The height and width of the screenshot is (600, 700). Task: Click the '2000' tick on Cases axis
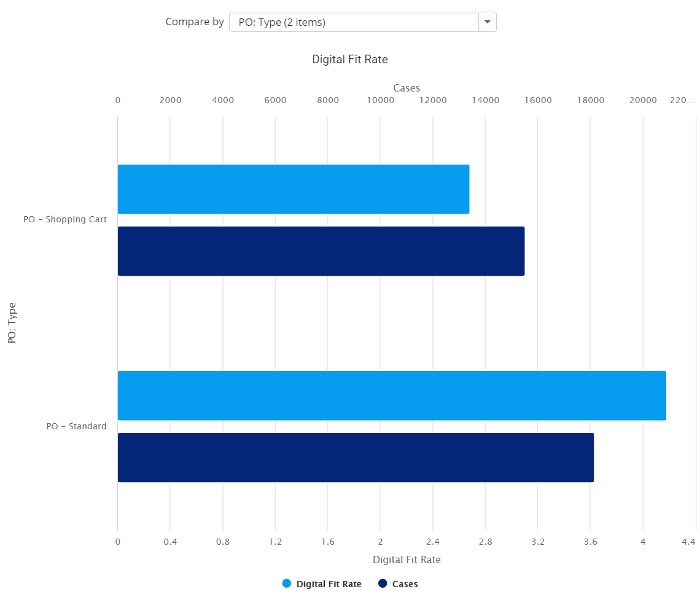coord(171,100)
